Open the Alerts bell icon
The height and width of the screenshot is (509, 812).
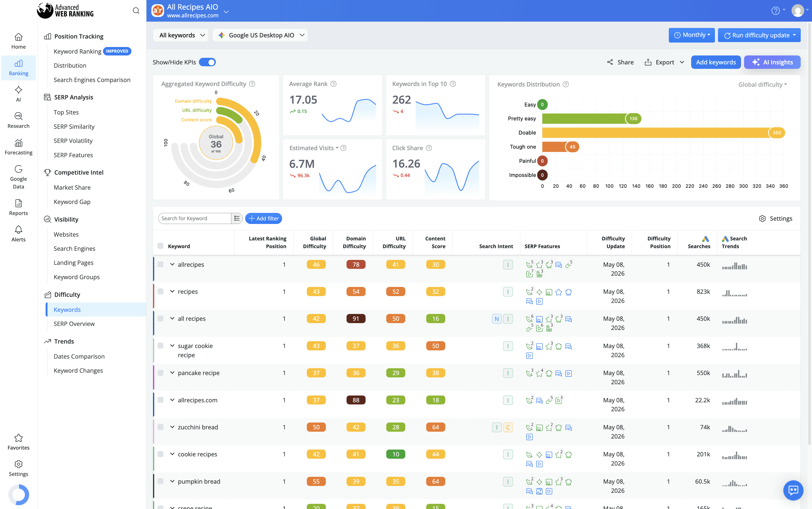click(x=19, y=230)
